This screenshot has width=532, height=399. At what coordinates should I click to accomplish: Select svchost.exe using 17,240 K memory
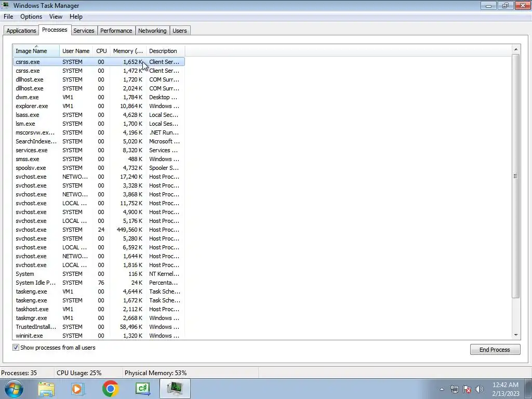tap(99, 177)
